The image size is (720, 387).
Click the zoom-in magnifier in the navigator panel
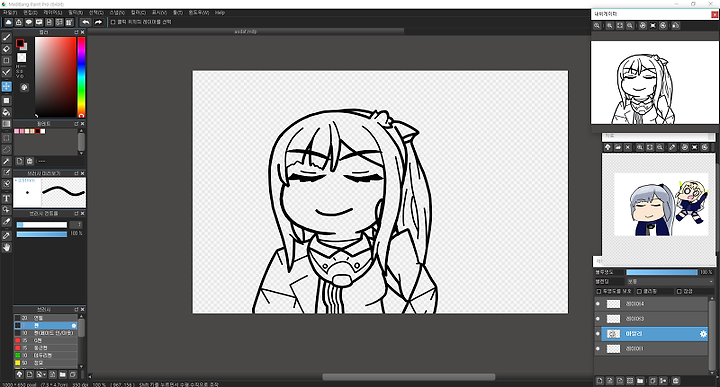click(610, 26)
